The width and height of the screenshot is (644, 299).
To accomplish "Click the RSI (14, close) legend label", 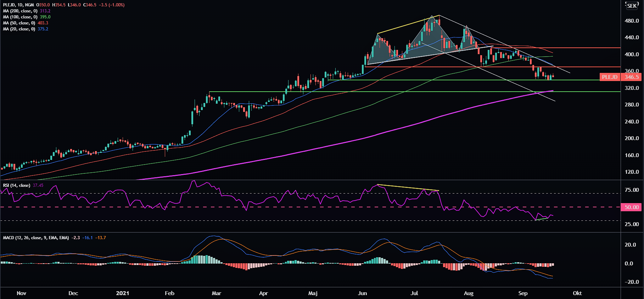I will click(x=16, y=185).
